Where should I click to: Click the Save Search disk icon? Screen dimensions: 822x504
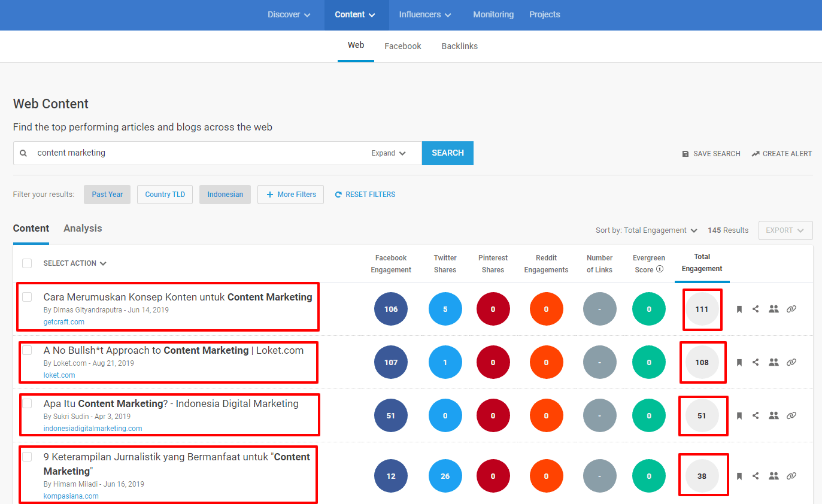tap(685, 154)
